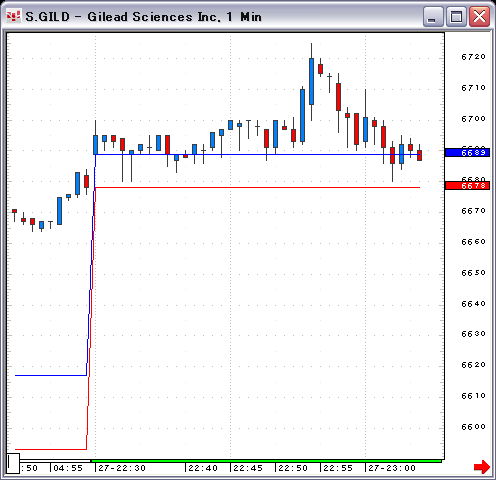Viewport: 496px width, 480px height.
Task: Click the 6700 price axis label
Action: coord(473,119)
